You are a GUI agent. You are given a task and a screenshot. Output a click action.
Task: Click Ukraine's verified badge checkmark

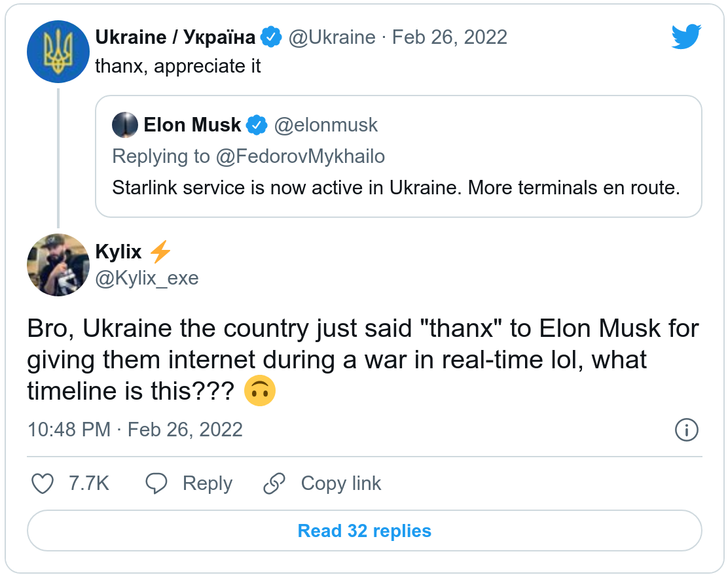[x=270, y=37]
